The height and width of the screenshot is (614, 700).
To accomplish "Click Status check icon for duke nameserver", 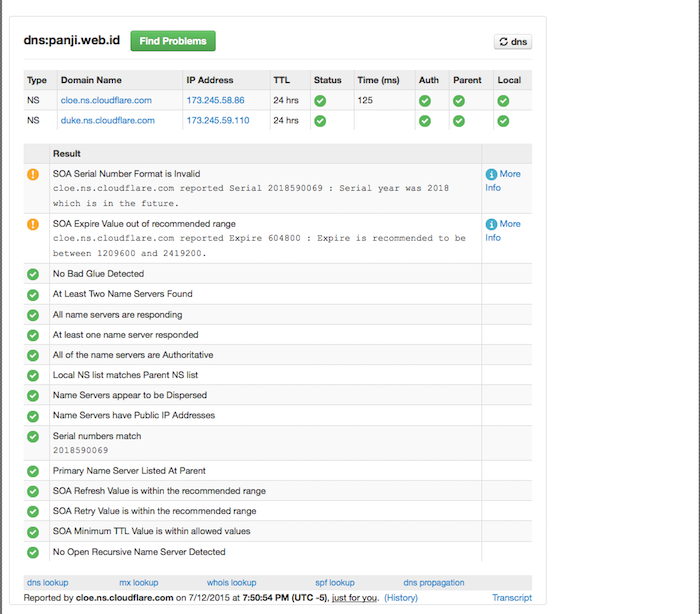I will 320,121.
